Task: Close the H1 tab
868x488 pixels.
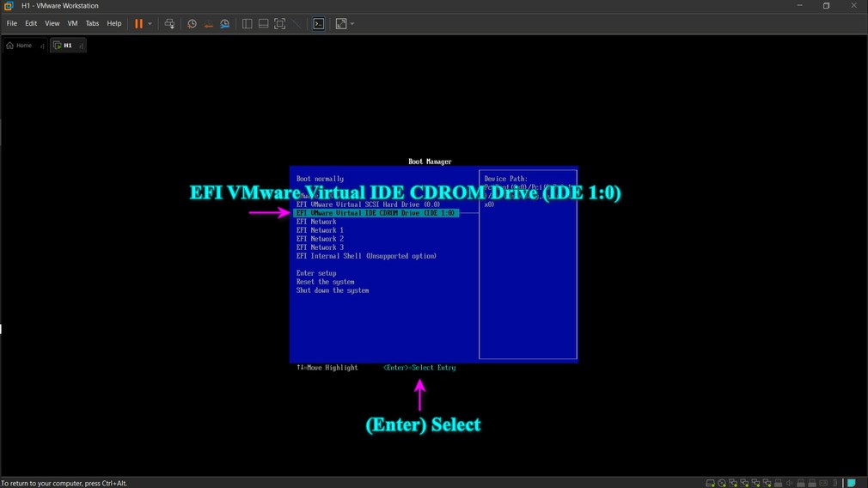Action: (81, 46)
